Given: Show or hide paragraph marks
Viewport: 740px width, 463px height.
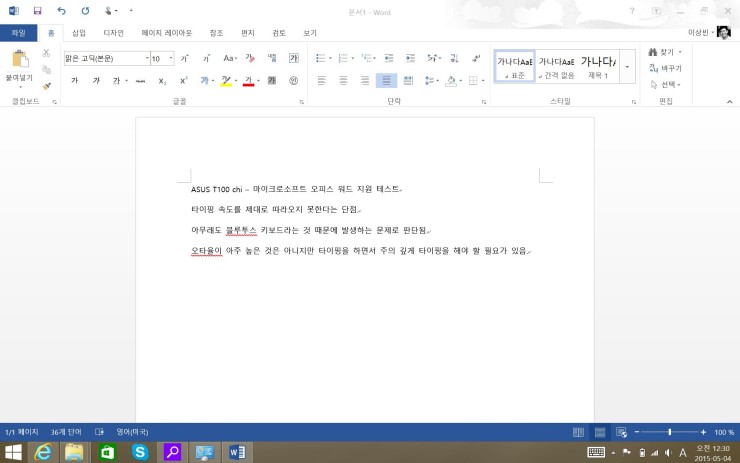Looking at the screenshot, I should coord(476,58).
